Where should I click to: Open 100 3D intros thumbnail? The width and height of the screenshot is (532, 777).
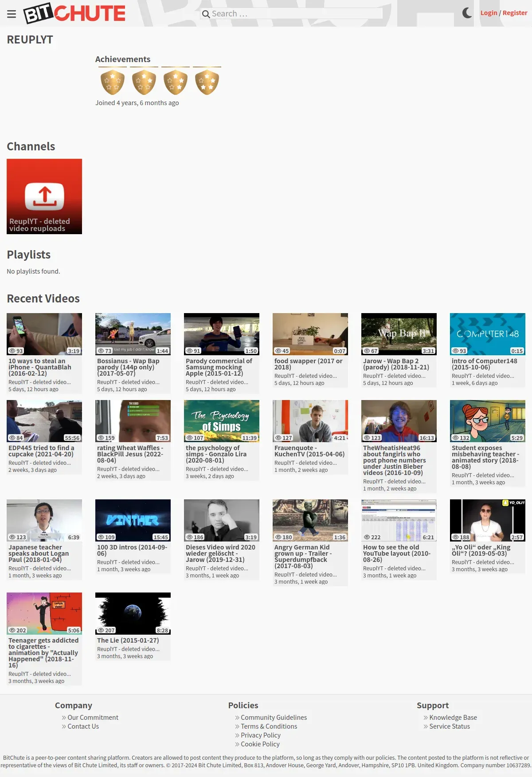point(133,520)
